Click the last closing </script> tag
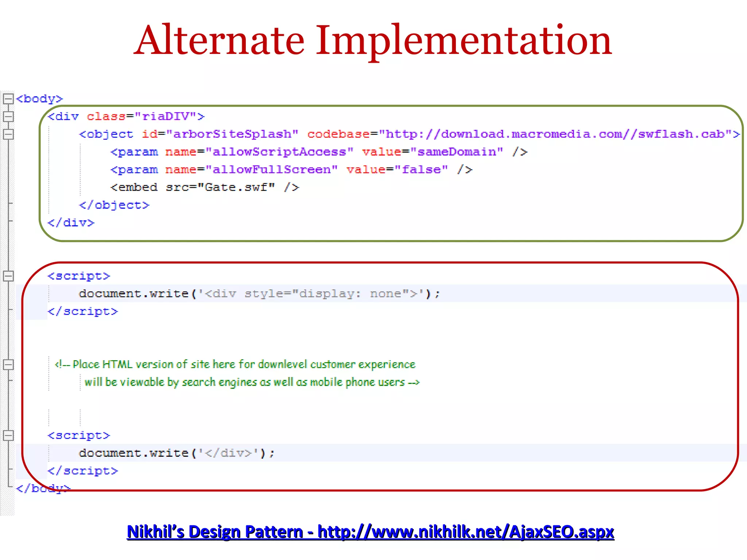This screenshot has width=747, height=560. click(83, 471)
